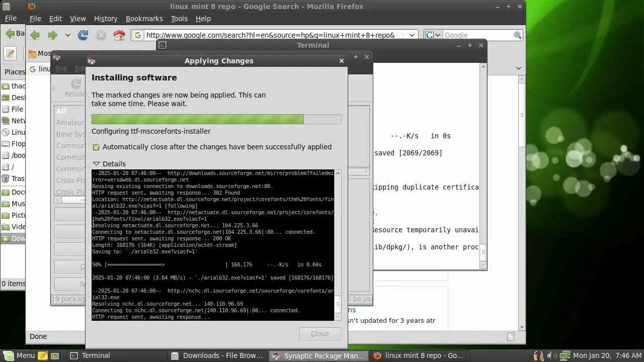Click the Google search box in Firefox
The height and width of the screenshot is (362, 644).
(x=478, y=35)
